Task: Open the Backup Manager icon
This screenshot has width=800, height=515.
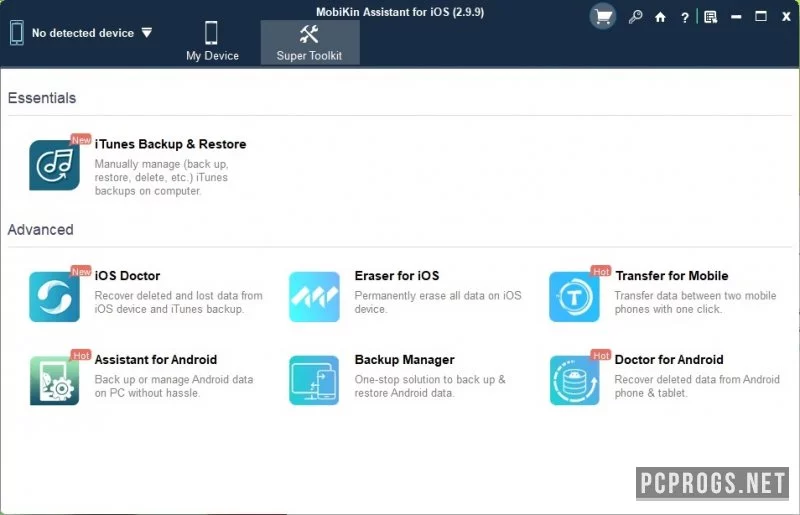Action: pyautogui.click(x=314, y=380)
